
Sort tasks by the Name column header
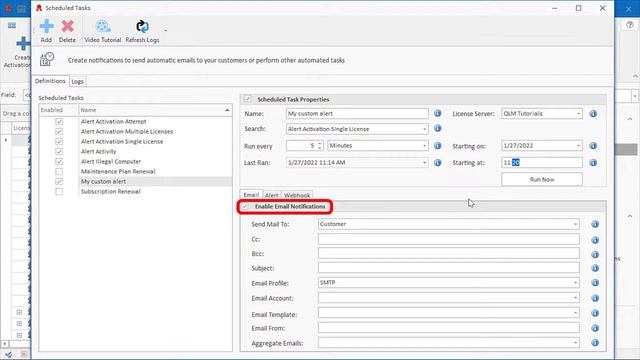coord(155,110)
